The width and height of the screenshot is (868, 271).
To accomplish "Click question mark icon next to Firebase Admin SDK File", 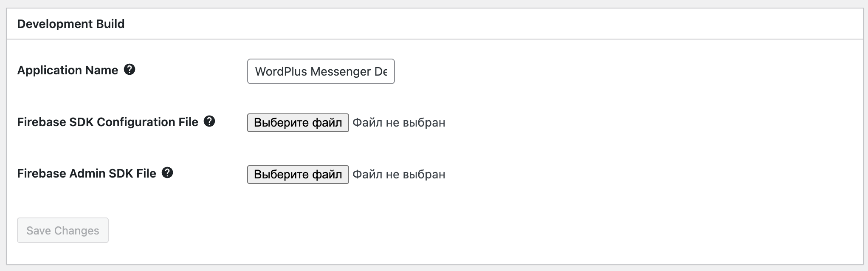I will pyautogui.click(x=168, y=173).
